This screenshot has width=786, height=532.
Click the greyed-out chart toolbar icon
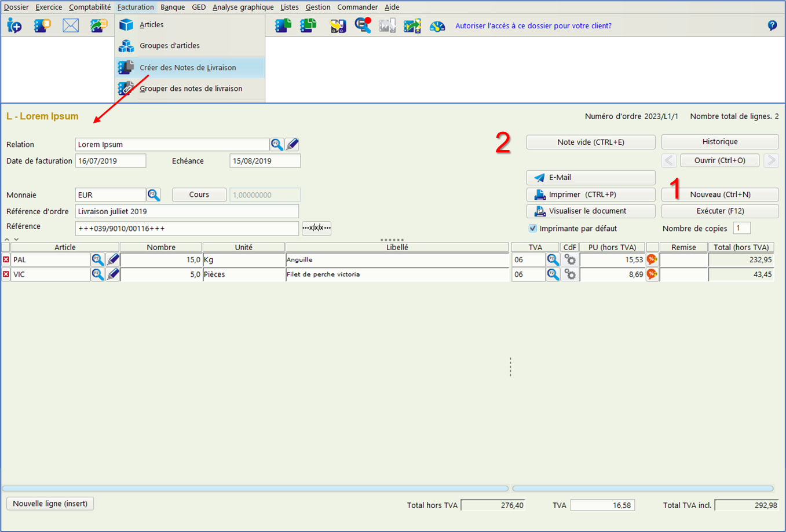click(387, 25)
